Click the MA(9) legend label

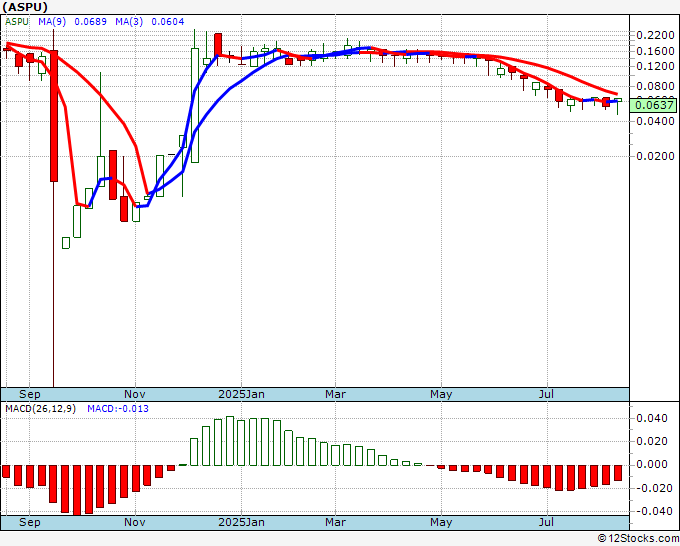[x=52, y=22]
